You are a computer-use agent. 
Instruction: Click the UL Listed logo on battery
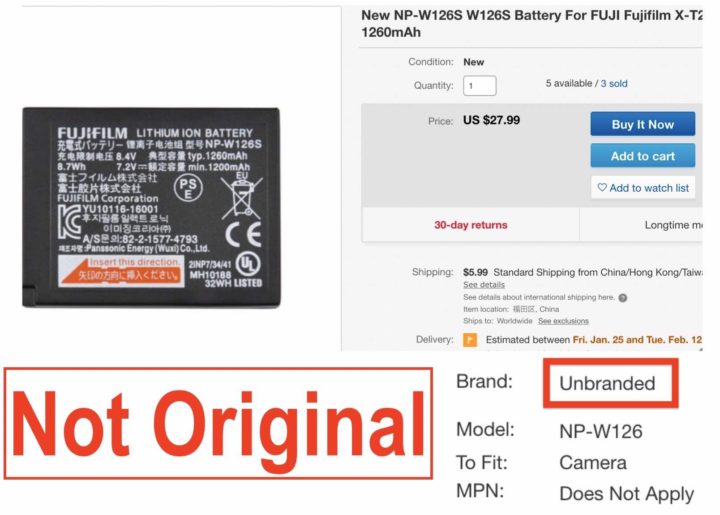[x=248, y=265]
